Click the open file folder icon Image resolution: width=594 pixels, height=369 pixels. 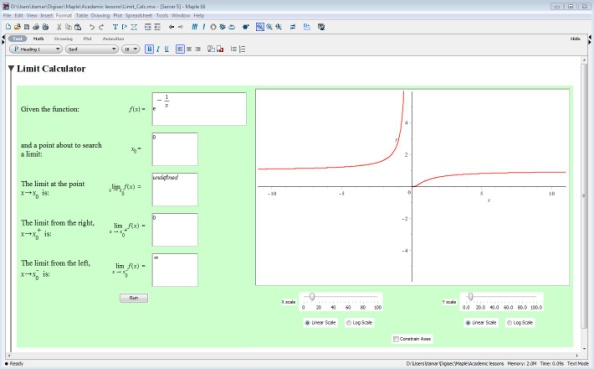click(17, 27)
